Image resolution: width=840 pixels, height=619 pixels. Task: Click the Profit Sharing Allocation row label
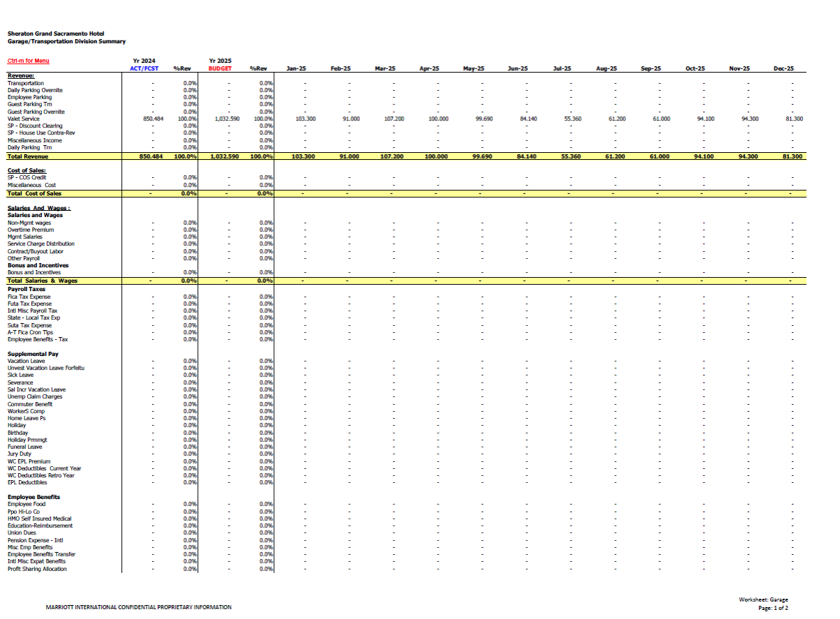coord(37,569)
